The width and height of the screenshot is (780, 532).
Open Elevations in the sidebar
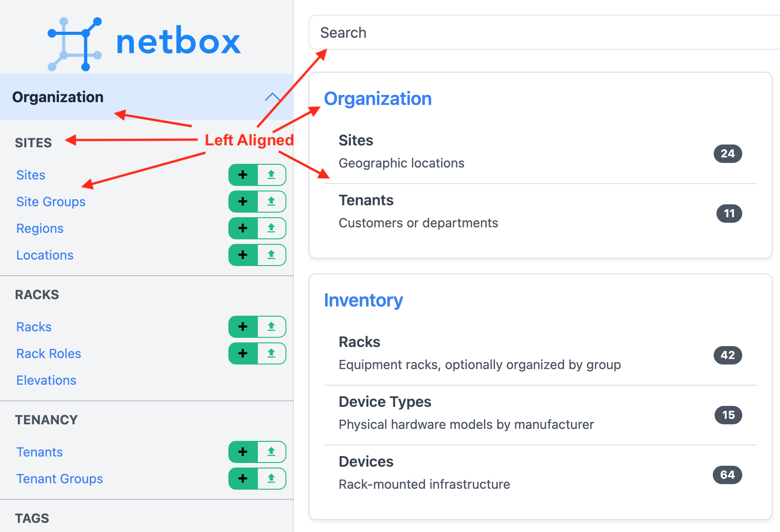pos(46,380)
